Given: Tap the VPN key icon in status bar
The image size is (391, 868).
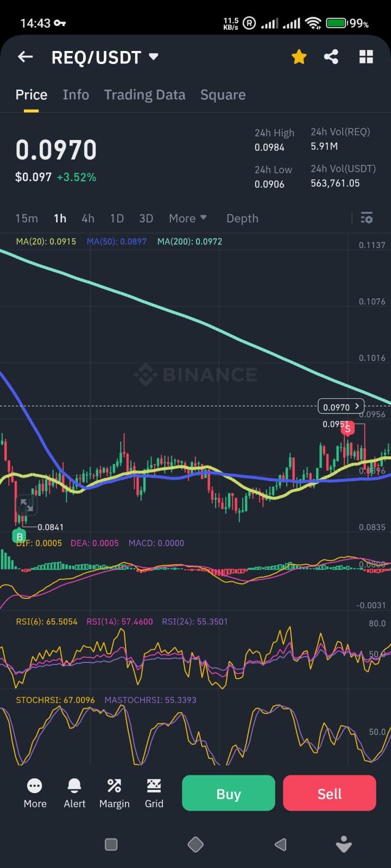Looking at the screenshot, I should (x=60, y=23).
